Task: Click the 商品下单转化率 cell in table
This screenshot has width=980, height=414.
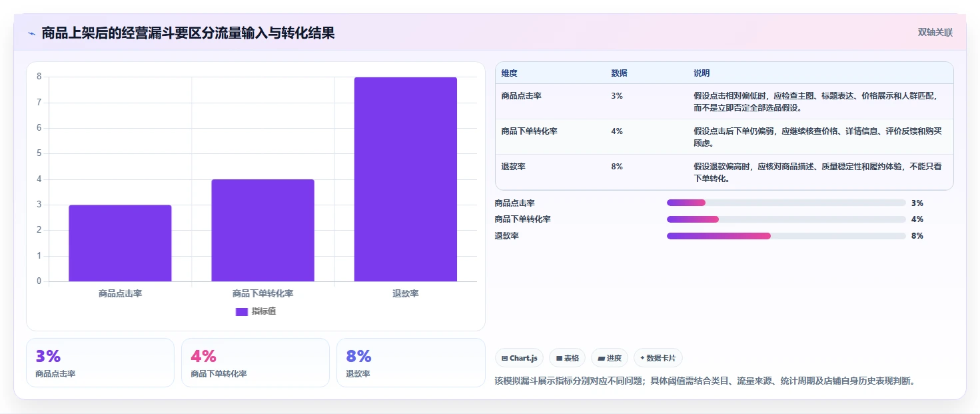Action: pos(530,131)
